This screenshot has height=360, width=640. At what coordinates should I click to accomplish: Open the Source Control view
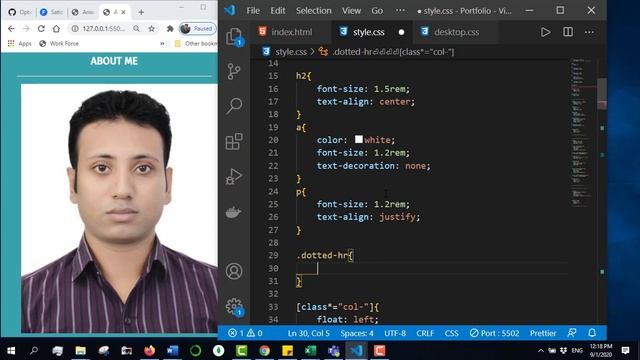[234, 71]
